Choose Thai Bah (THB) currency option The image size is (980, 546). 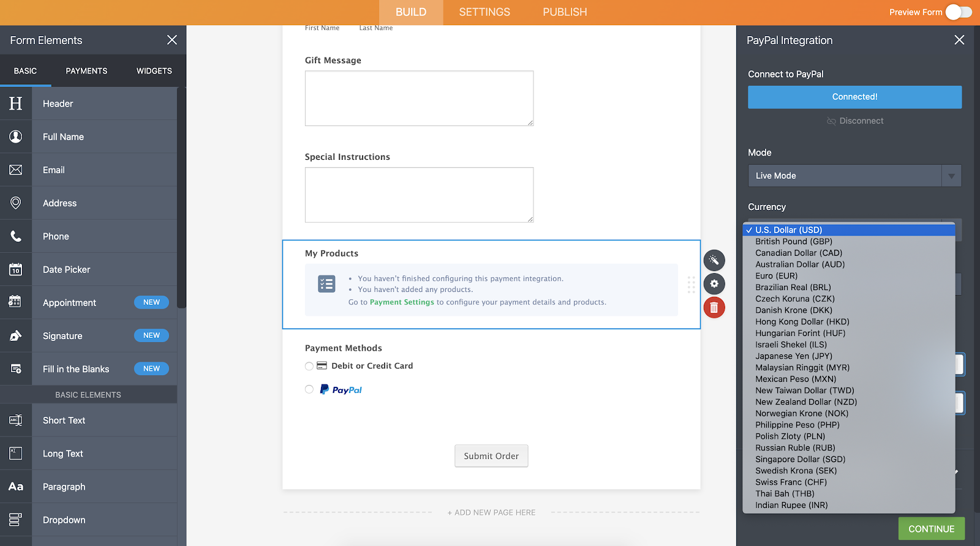click(849, 494)
